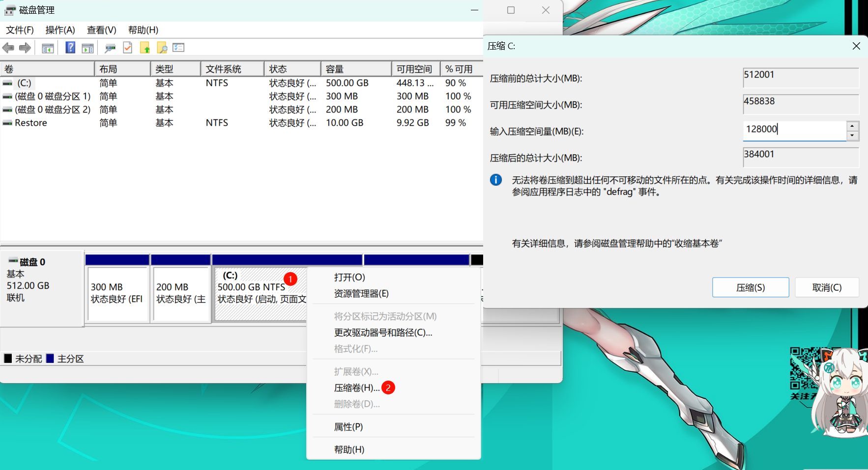Maximize the 磁盘管理 window
The height and width of the screenshot is (470, 868).
tap(511, 10)
